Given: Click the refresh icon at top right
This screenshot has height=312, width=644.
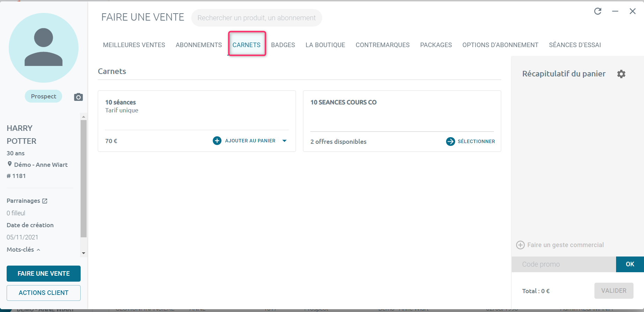Looking at the screenshot, I should [x=598, y=11].
